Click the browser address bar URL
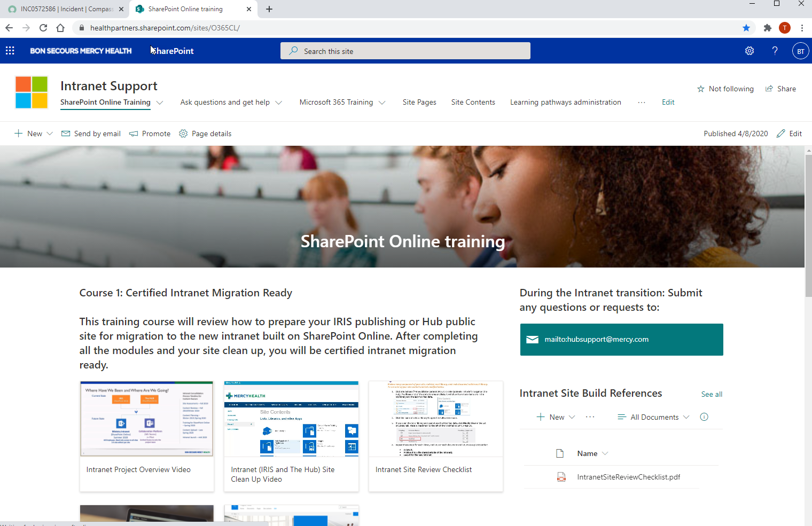 [165, 28]
